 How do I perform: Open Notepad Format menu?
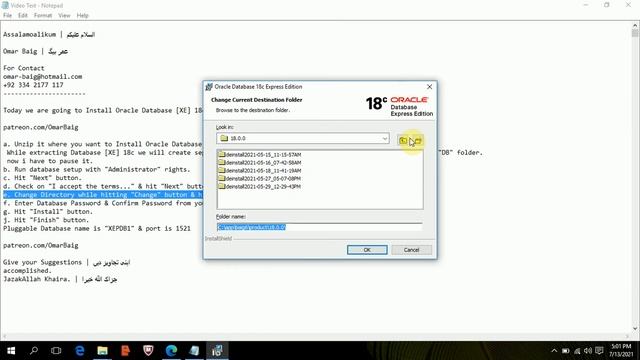click(x=43, y=15)
